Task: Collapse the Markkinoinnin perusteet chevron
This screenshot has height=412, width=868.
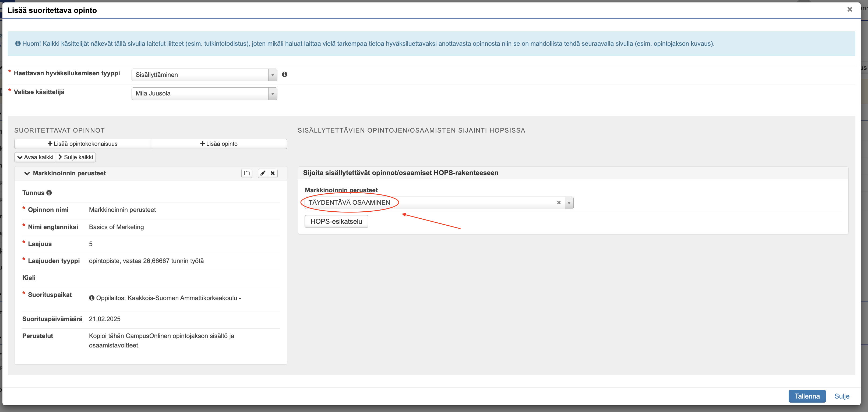Action: tap(27, 173)
